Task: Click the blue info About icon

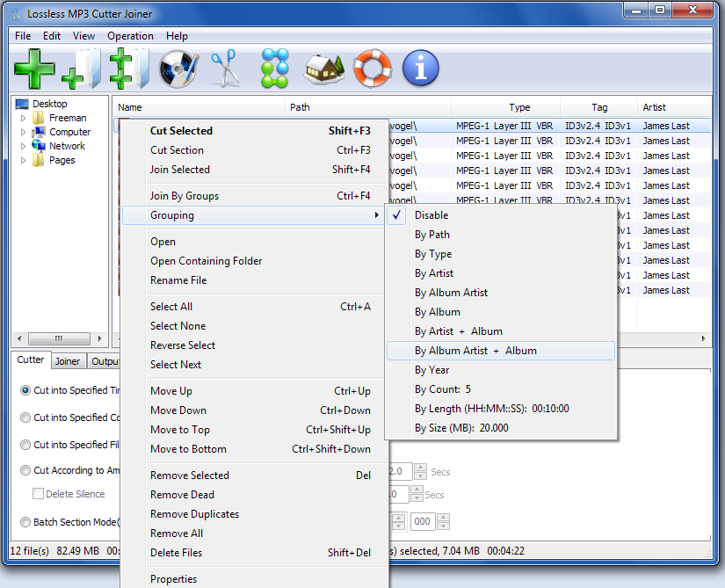Action: [x=421, y=69]
